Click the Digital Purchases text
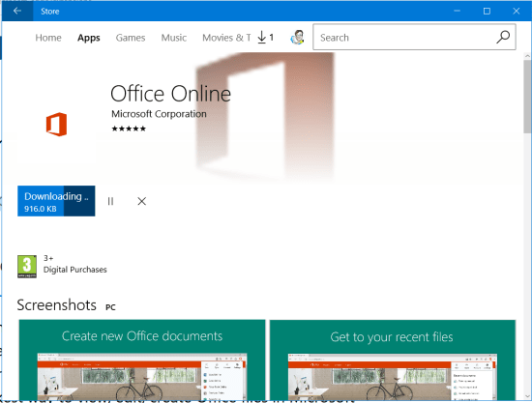 pos(75,270)
